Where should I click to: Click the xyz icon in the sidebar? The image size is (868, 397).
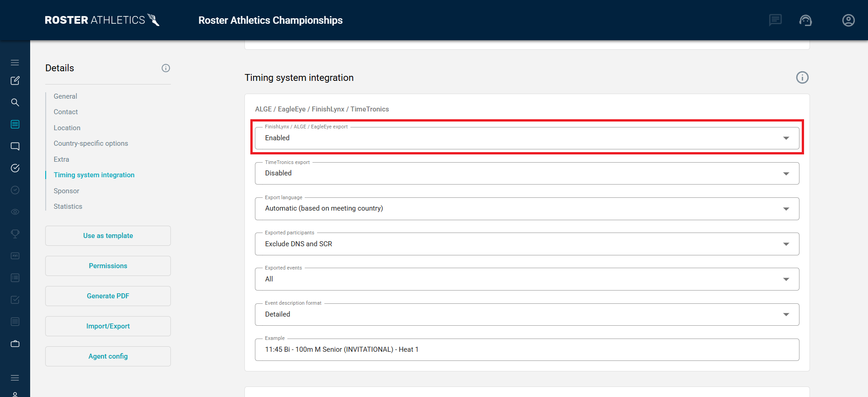tap(15, 256)
